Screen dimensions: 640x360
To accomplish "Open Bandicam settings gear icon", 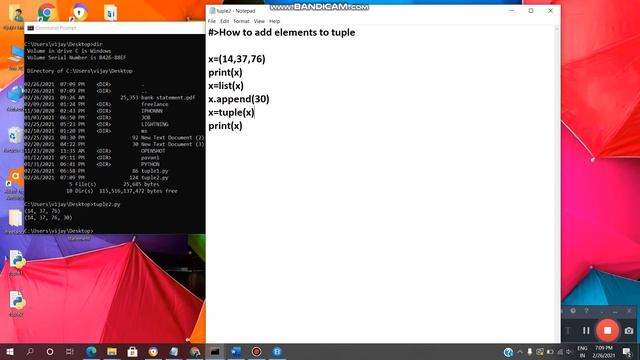I will [x=573, y=311].
